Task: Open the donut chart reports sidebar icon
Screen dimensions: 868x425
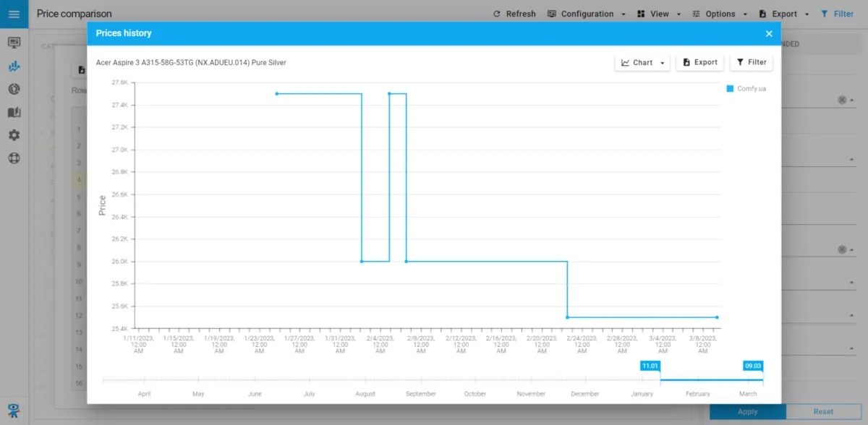Action: pos(14,89)
